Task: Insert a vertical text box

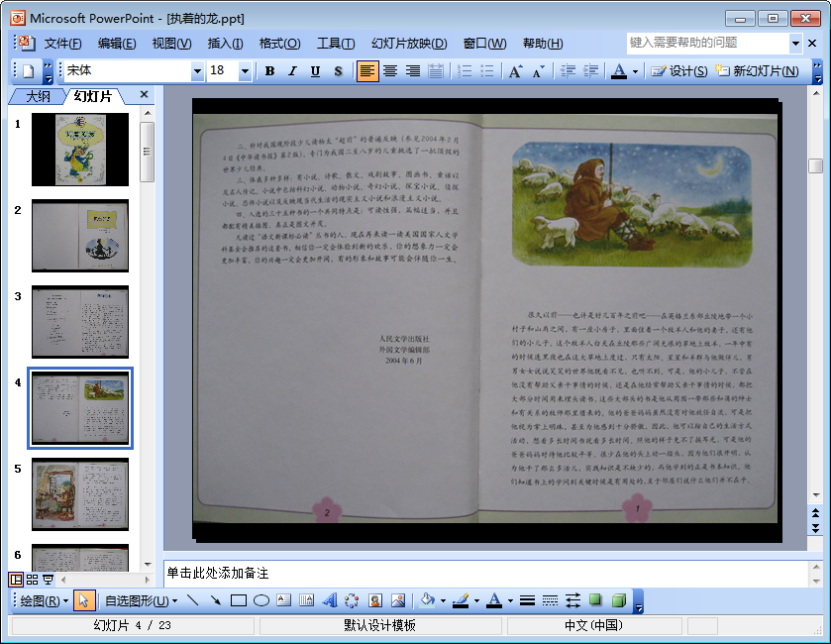Action: (x=306, y=600)
